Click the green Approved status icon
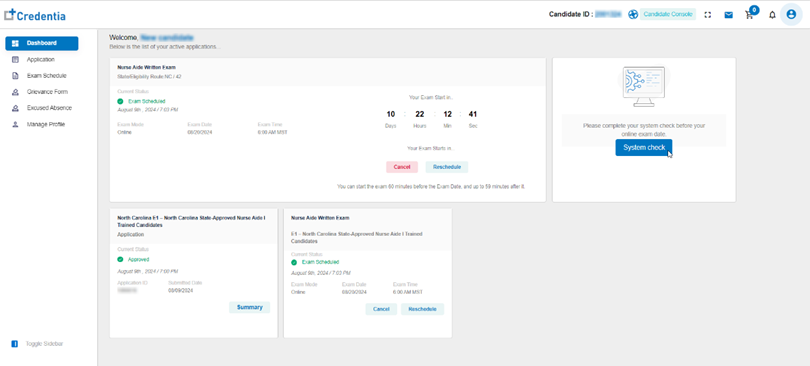Viewport: 810px width, 366px height. [x=120, y=260]
